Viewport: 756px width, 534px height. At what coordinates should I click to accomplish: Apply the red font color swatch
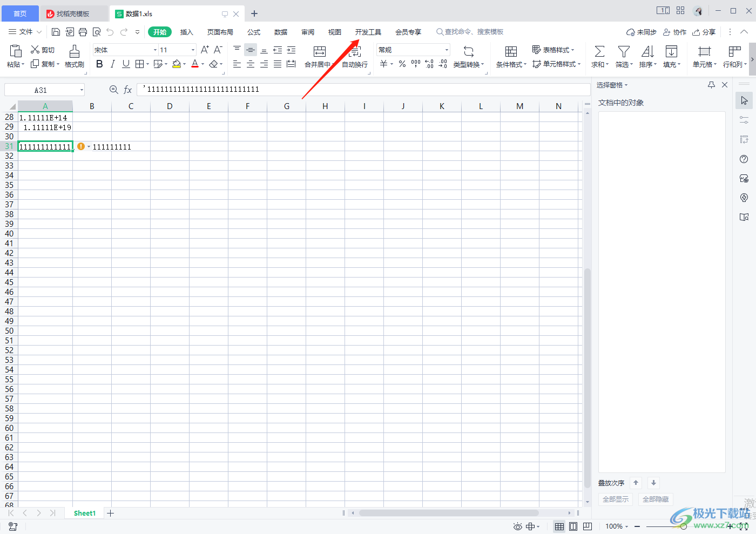(x=195, y=64)
